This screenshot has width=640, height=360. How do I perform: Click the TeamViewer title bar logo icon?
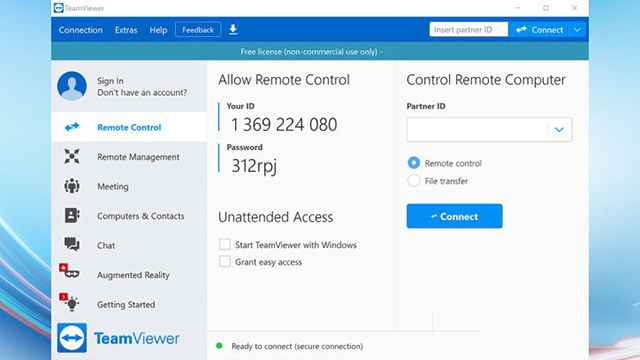point(59,8)
